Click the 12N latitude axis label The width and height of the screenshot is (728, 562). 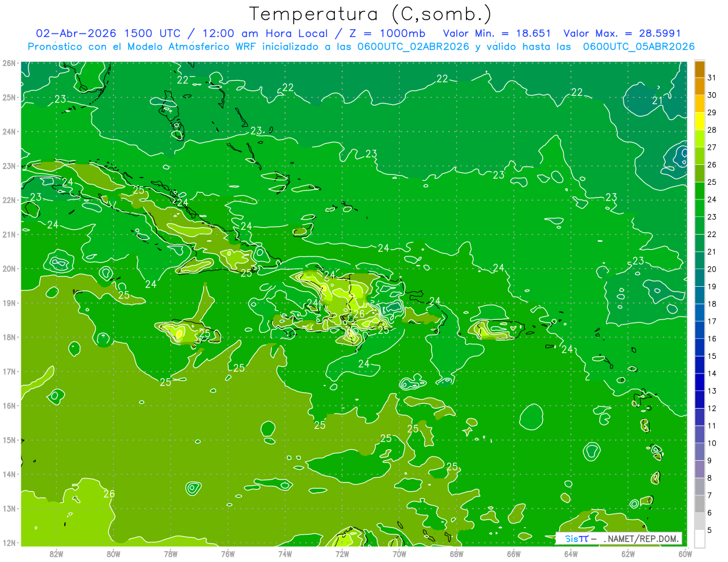[x=8, y=543]
